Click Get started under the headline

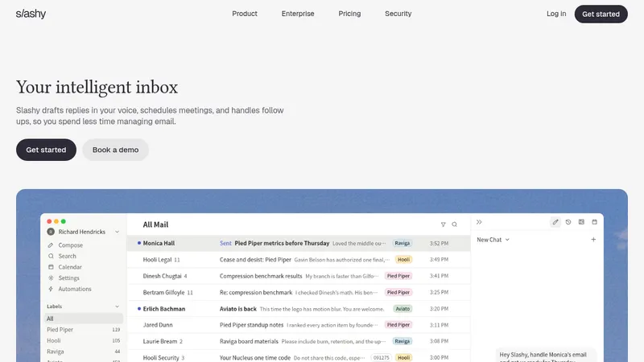(46, 150)
